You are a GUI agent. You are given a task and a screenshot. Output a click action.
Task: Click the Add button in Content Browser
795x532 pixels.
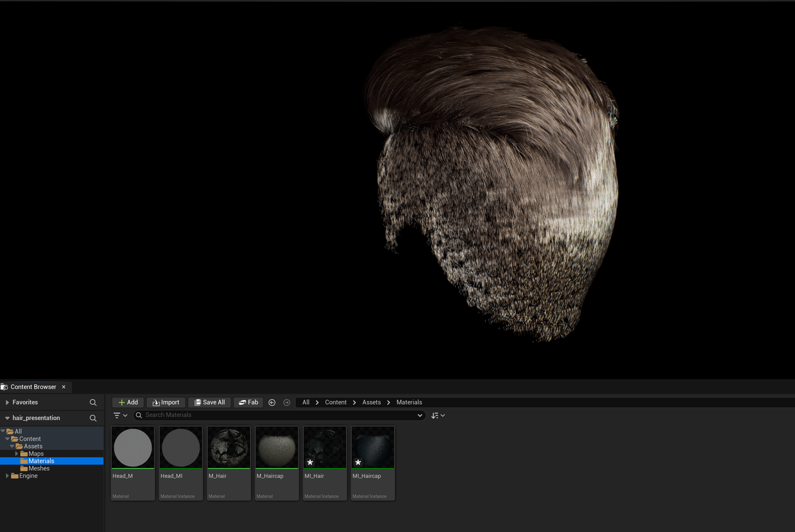tap(128, 403)
